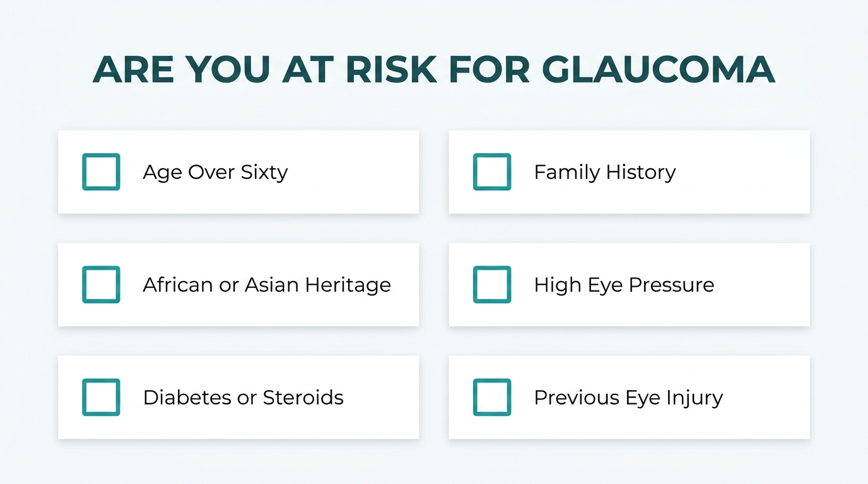Click the word Steroids in the checklist
868x484 pixels.
pyautogui.click(x=303, y=398)
